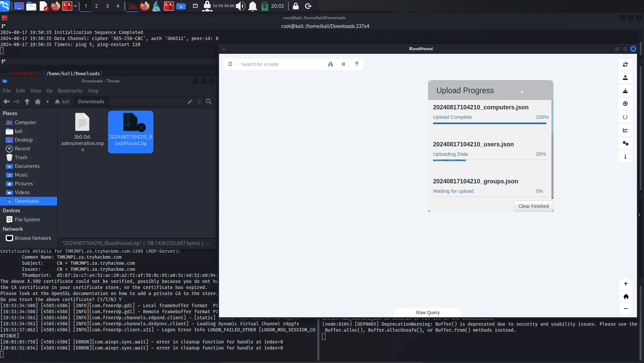Go to home folder in Thunar toolbar
The width and height of the screenshot is (644, 363).
tap(38, 102)
